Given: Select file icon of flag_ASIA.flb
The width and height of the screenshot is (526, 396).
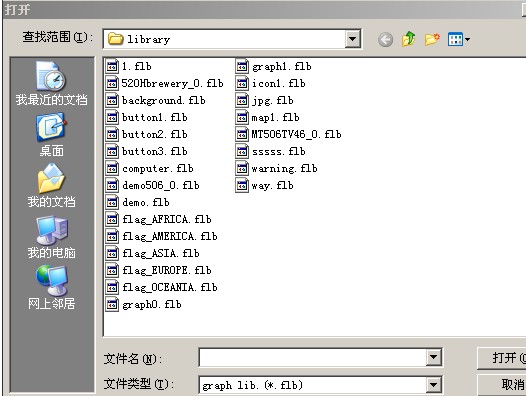Looking at the screenshot, I should coord(112,253).
